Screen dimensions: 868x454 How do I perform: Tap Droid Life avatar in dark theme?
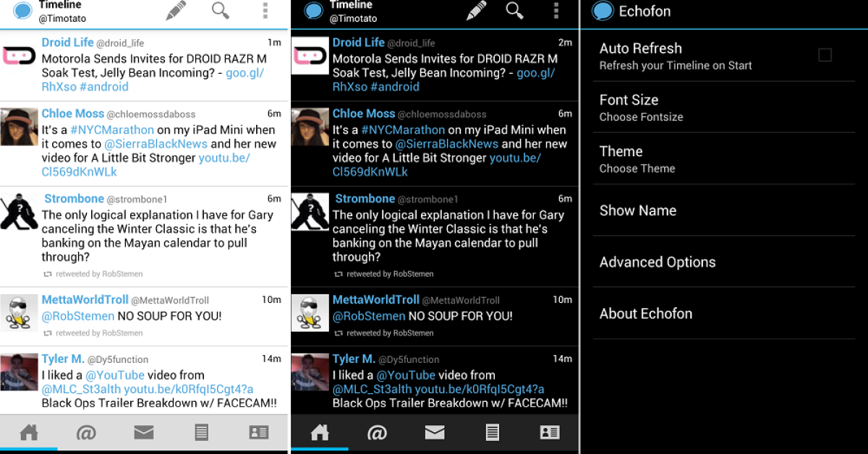(x=310, y=56)
